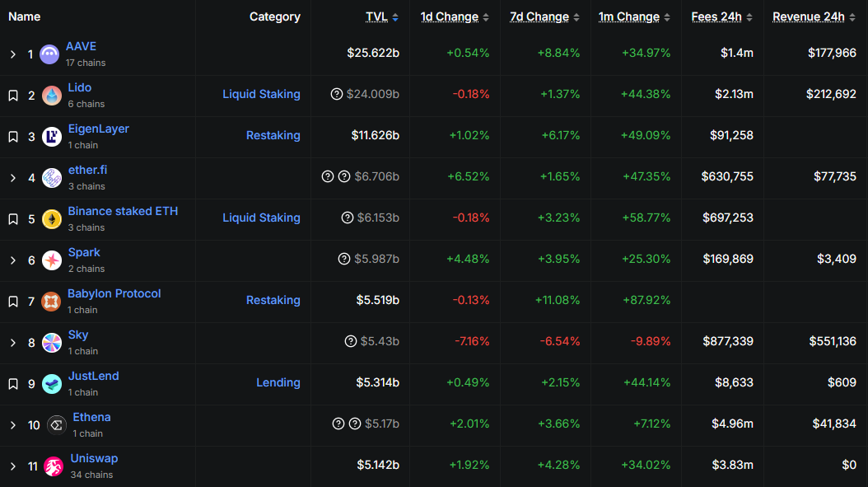Select Ethena fees value $4.96m

(732, 424)
